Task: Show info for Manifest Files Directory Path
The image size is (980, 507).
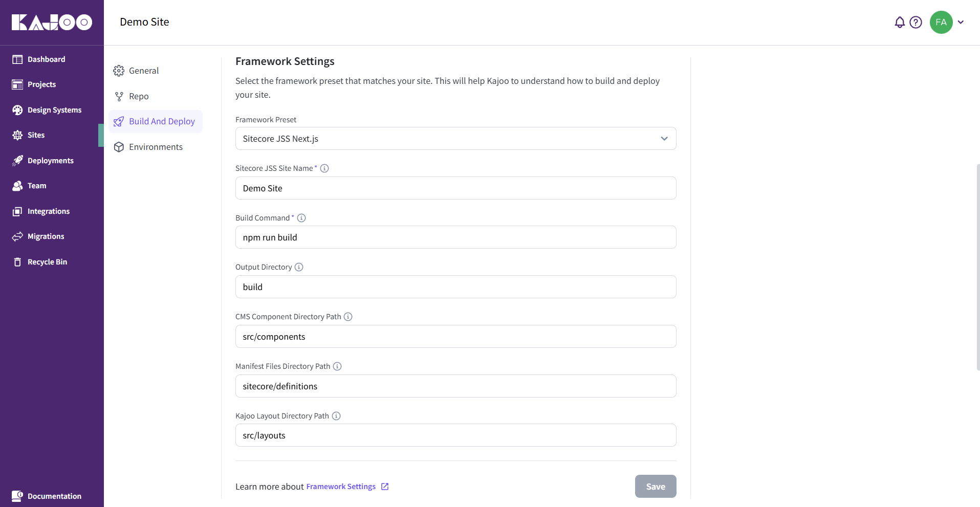Action: (x=337, y=366)
